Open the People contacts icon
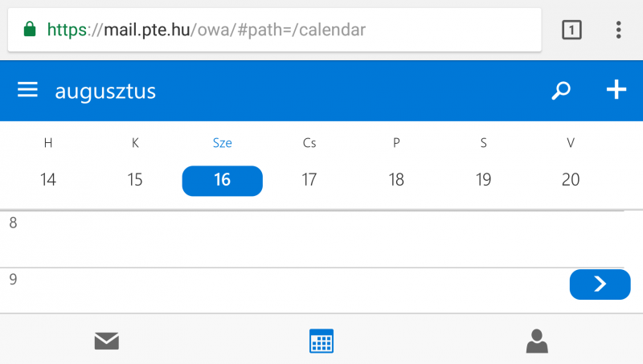The image size is (643, 364). (537, 341)
